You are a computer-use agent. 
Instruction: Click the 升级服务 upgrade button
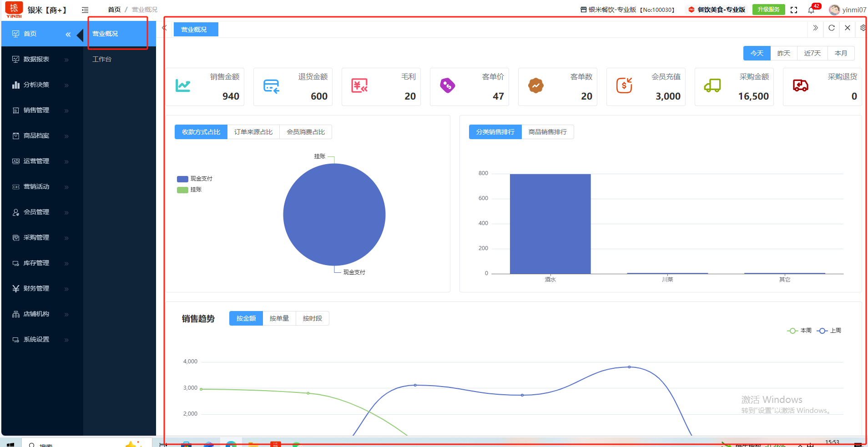pyautogui.click(x=768, y=10)
